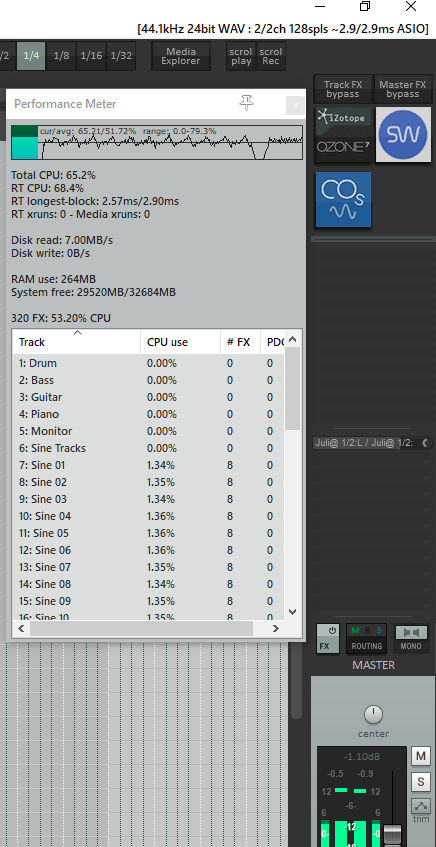The width and height of the screenshot is (436, 847).
Task: Open the SW plugin icon
Action: coord(403,134)
